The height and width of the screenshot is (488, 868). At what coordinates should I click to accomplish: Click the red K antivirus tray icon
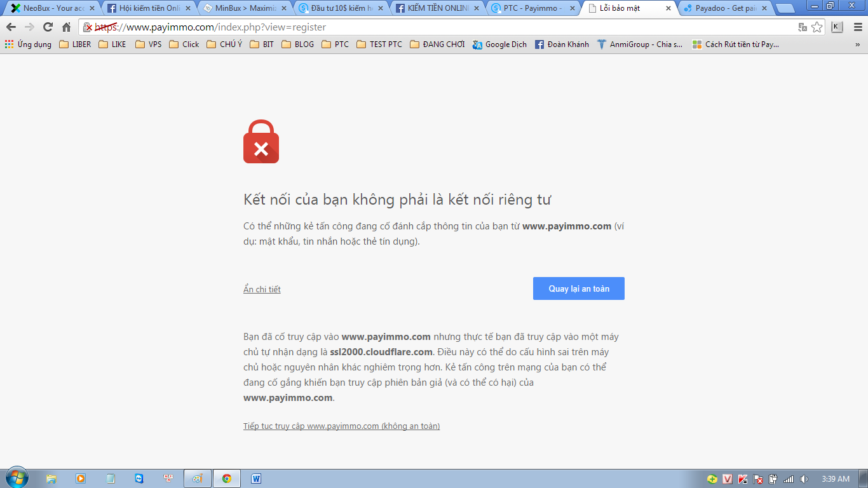click(743, 479)
